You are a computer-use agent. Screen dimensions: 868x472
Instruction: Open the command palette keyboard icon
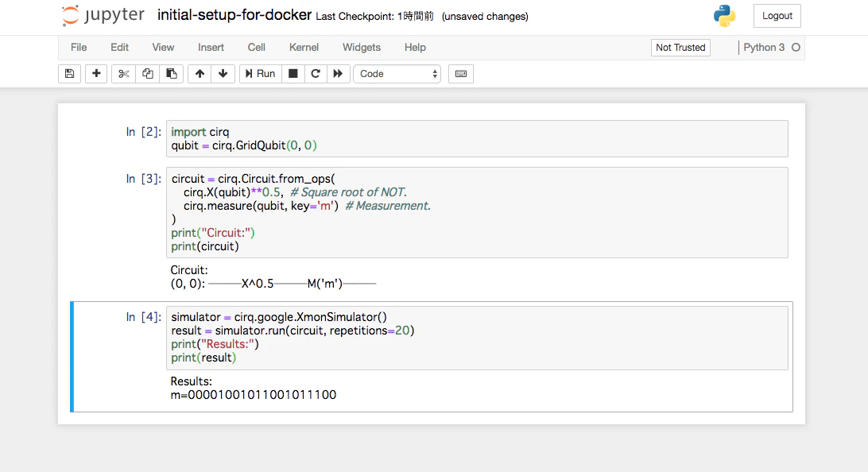click(460, 74)
